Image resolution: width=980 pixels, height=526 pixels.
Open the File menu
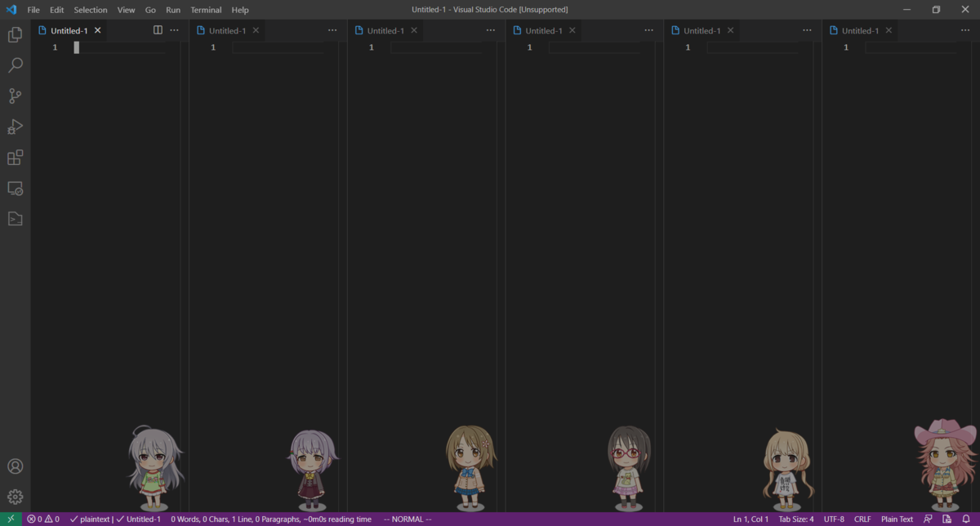click(x=33, y=10)
